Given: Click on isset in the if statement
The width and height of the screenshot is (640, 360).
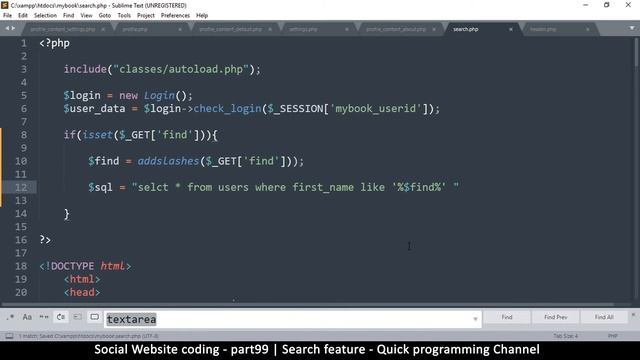Looking at the screenshot, I should (98, 135).
